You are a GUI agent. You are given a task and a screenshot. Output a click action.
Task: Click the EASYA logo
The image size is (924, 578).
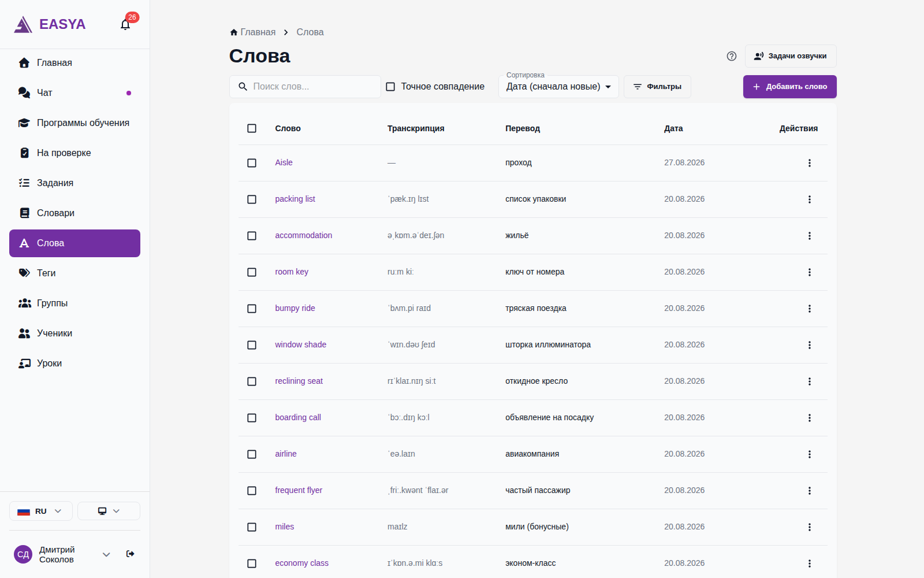(x=50, y=24)
